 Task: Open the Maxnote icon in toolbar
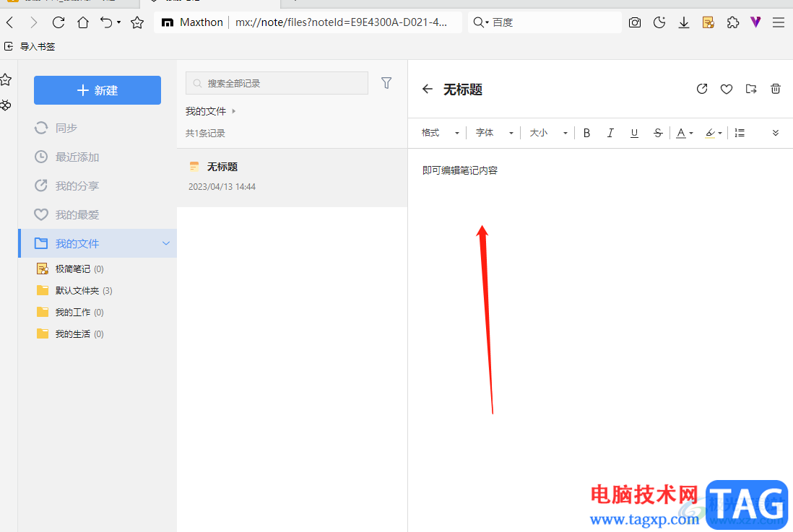pos(708,22)
